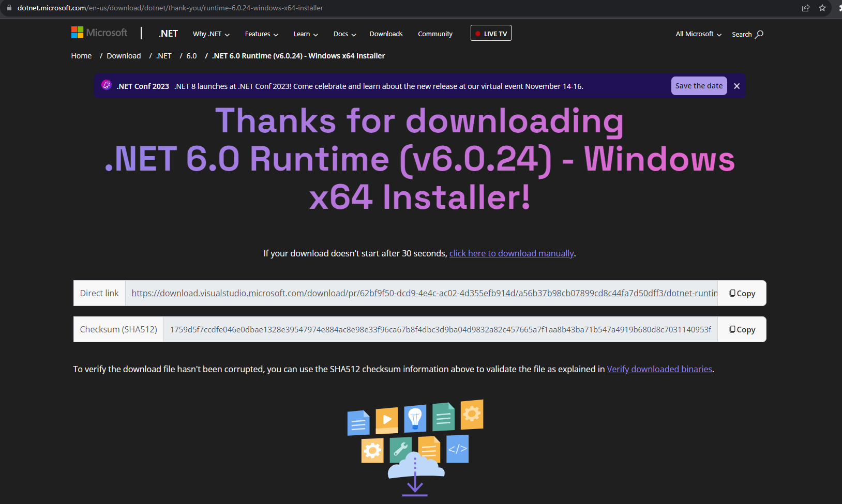842x504 pixels.
Task: Click the share page icon
Action: (x=805, y=8)
